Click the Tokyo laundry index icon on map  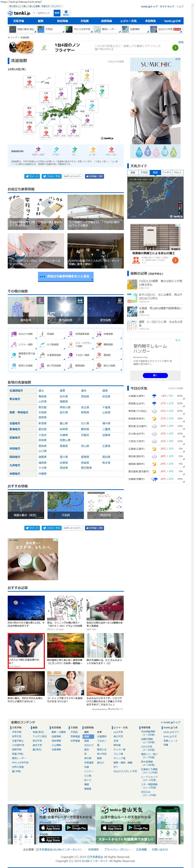87,120
